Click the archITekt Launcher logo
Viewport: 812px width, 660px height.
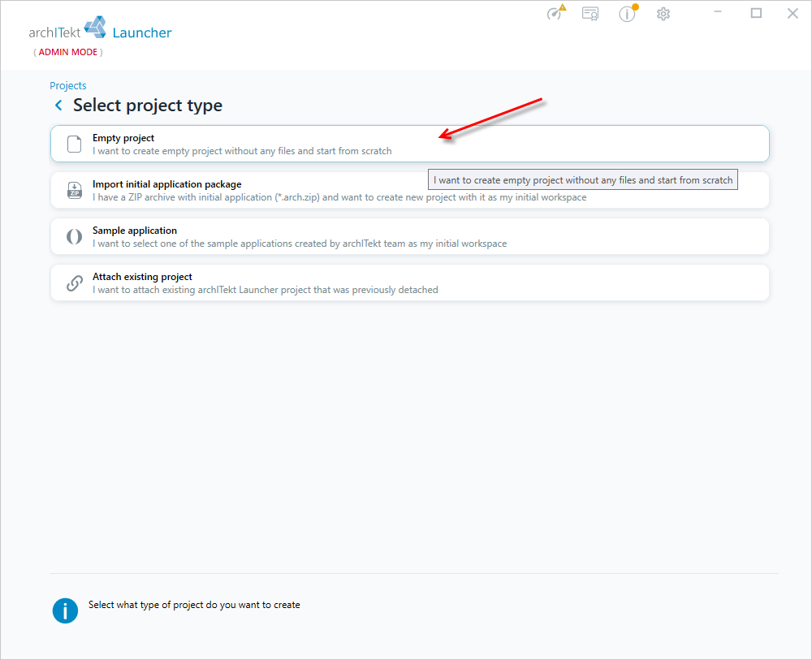click(x=100, y=28)
